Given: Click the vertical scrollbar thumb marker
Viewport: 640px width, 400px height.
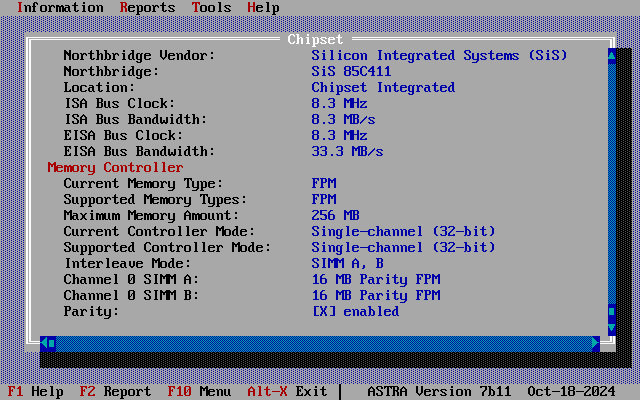Looking at the screenshot, I should pyautogui.click(x=611, y=311).
